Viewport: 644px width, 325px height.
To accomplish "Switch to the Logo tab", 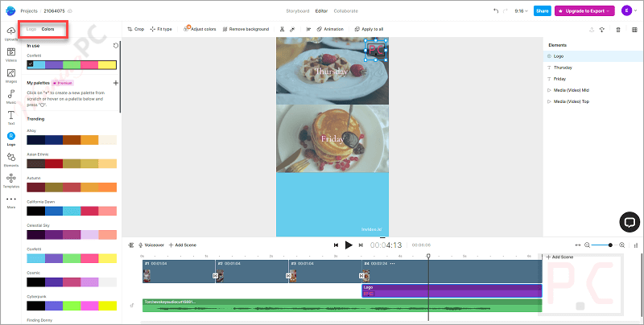I will click(x=31, y=29).
